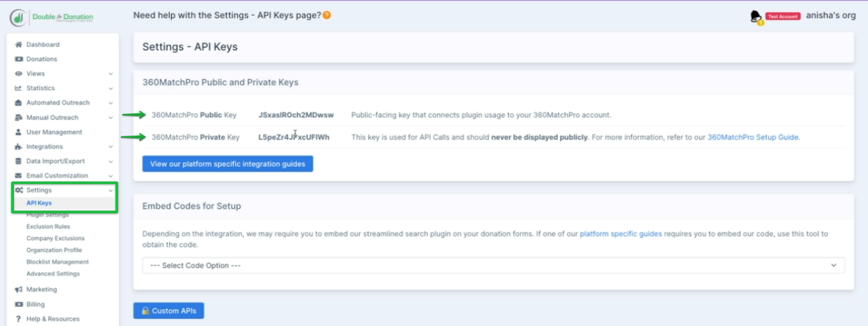Image resolution: width=868 pixels, height=326 pixels.
Task: Click the private key value L5peZr4JPxcUFlWh
Action: click(x=294, y=137)
